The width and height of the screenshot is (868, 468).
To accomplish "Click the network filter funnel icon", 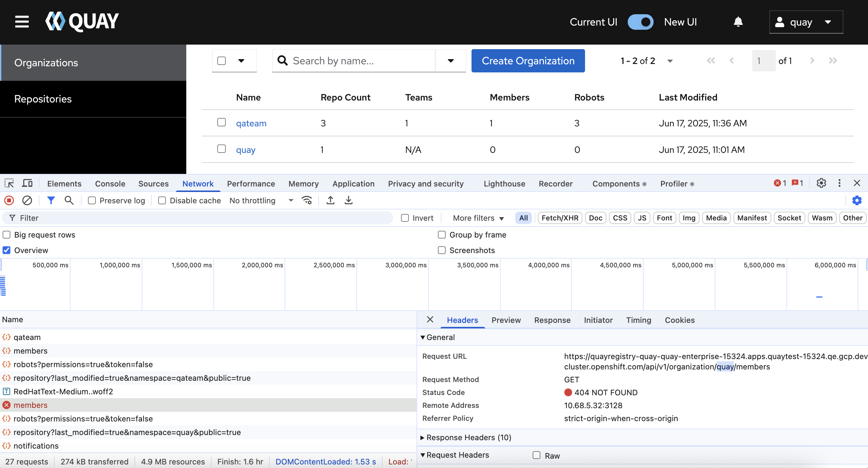I will [x=51, y=201].
